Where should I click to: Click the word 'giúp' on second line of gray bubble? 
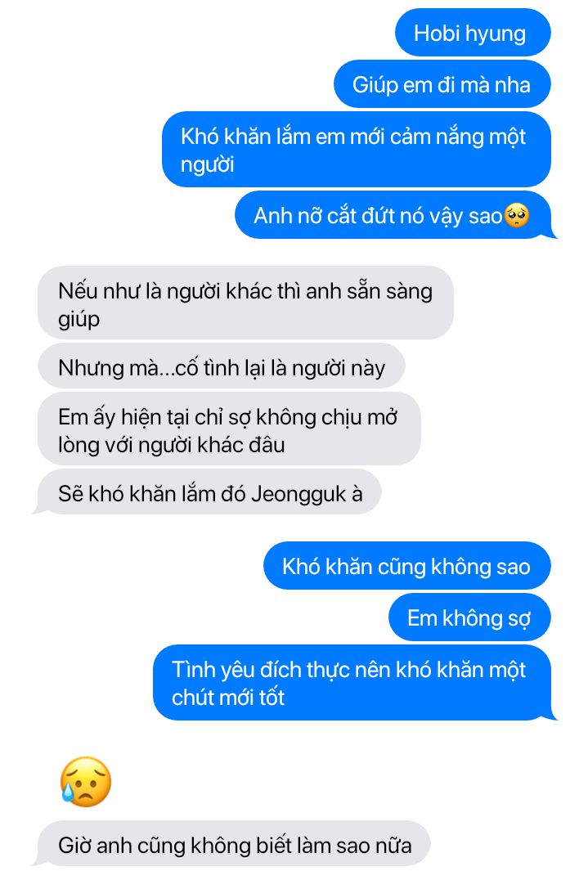pos(79,319)
